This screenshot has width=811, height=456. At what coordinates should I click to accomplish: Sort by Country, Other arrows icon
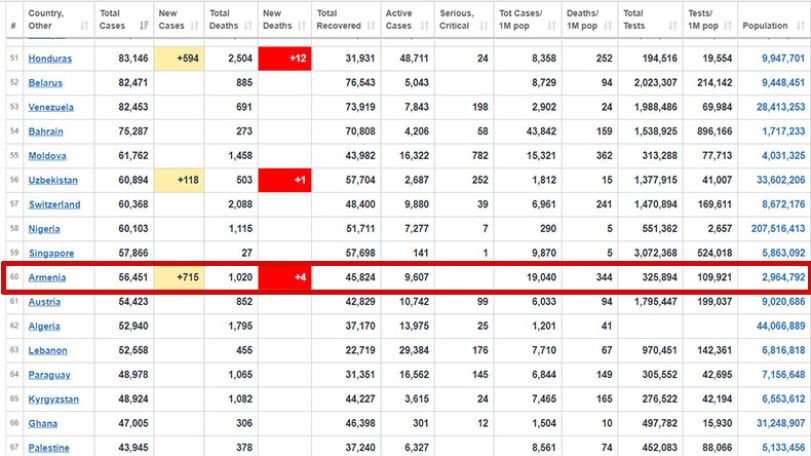(x=84, y=25)
